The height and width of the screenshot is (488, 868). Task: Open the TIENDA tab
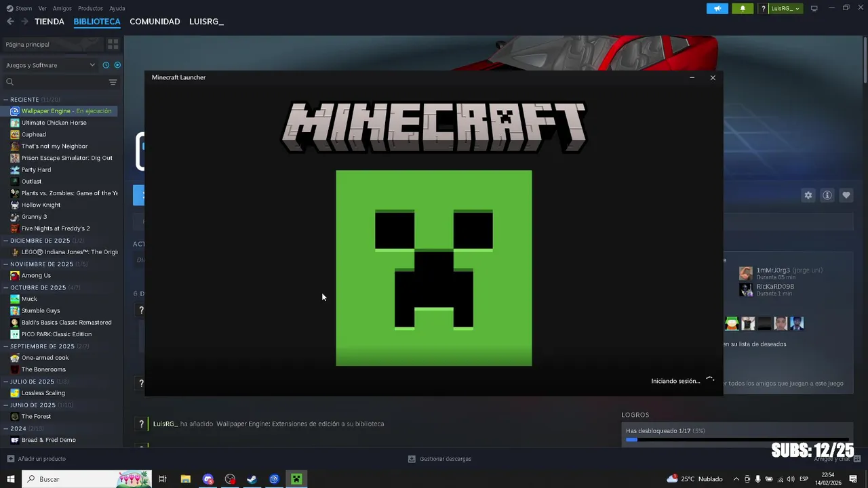point(50,22)
